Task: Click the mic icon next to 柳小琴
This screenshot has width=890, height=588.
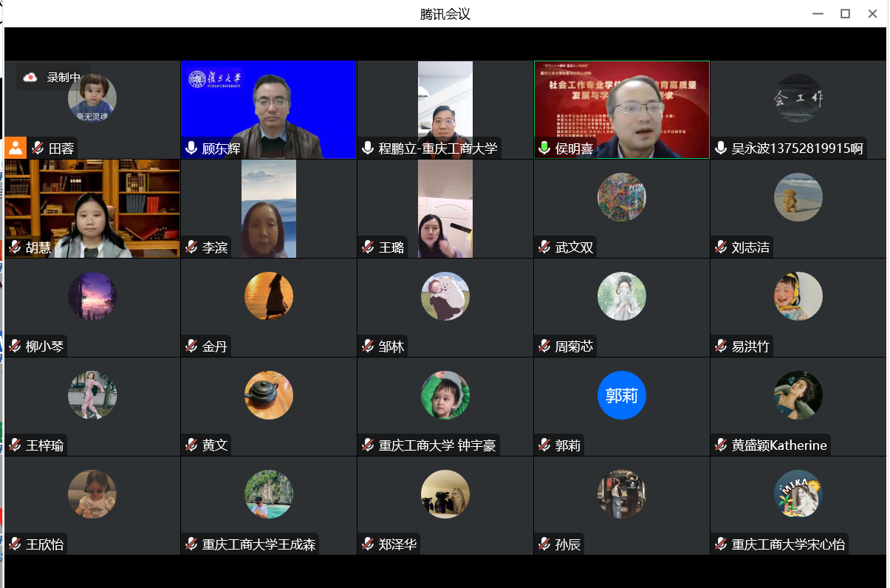Action: [x=15, y=345]
